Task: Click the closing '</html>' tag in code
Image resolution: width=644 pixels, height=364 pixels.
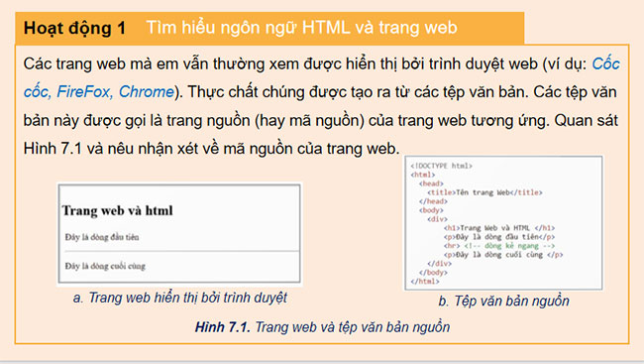Action: 425,282
